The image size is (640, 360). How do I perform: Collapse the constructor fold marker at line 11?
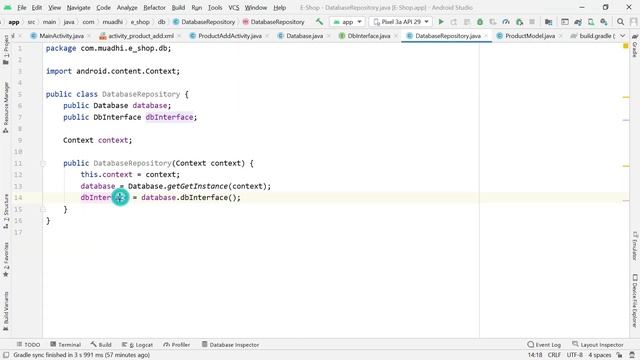click(43, 163)
